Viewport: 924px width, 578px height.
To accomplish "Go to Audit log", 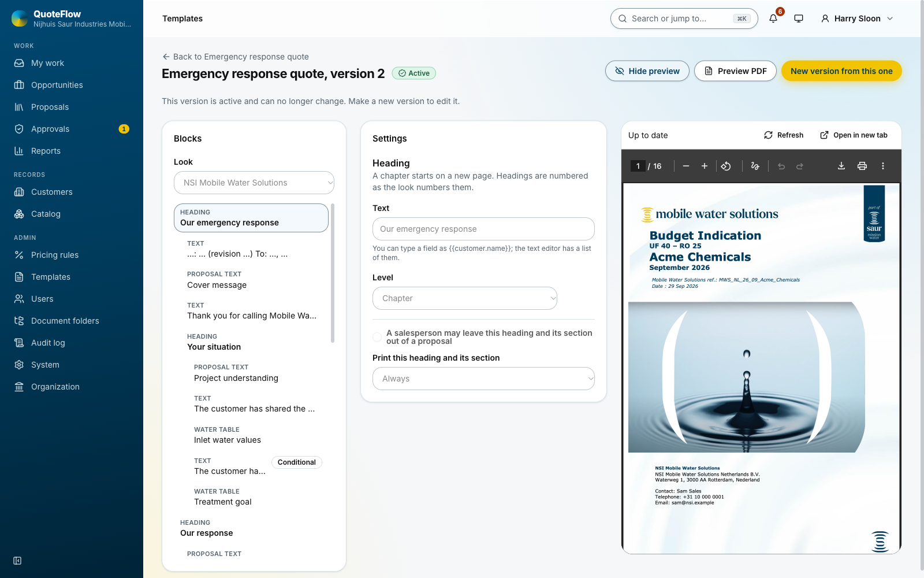I will [72, 343].
